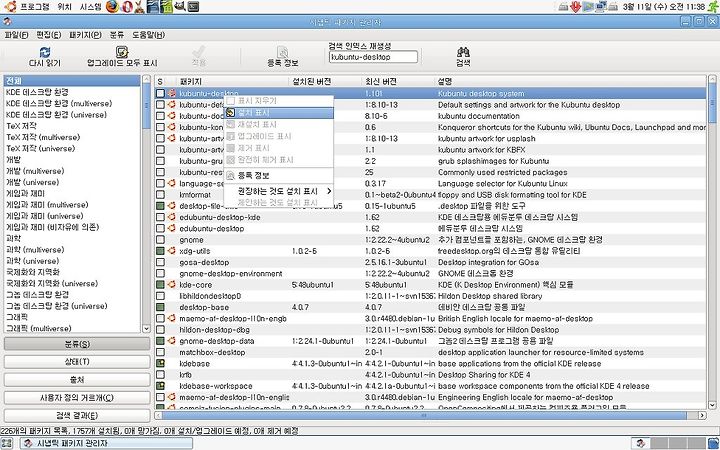Image resolution: width=720 pixels, height=450 pixels.
Task: Toggle the status checkbox for gosa-desktop
Action: pyautogui.click(x=160, y=262)
